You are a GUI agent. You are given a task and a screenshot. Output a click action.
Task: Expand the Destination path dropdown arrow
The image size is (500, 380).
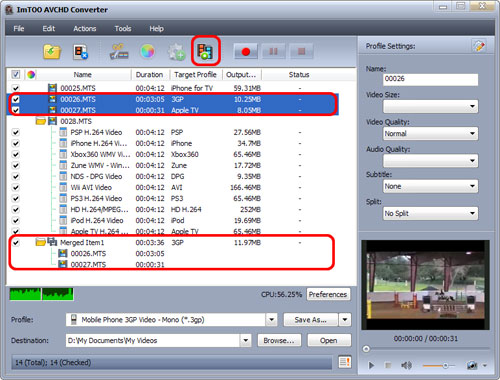[246, 340]
